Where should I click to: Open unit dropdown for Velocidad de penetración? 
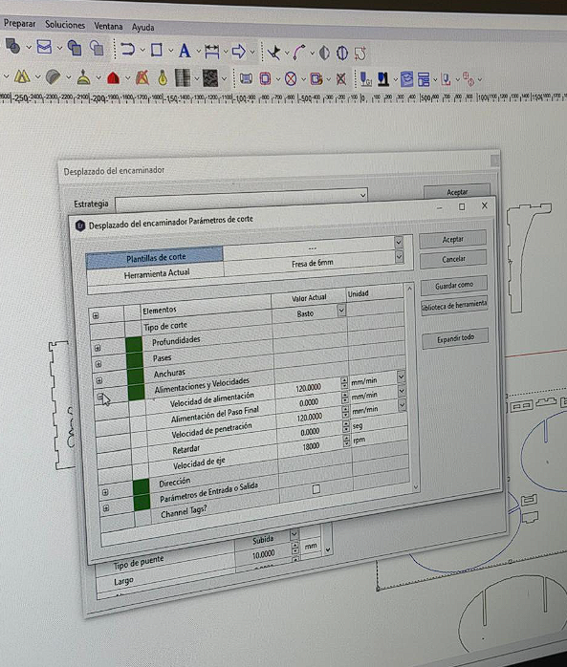402,405
